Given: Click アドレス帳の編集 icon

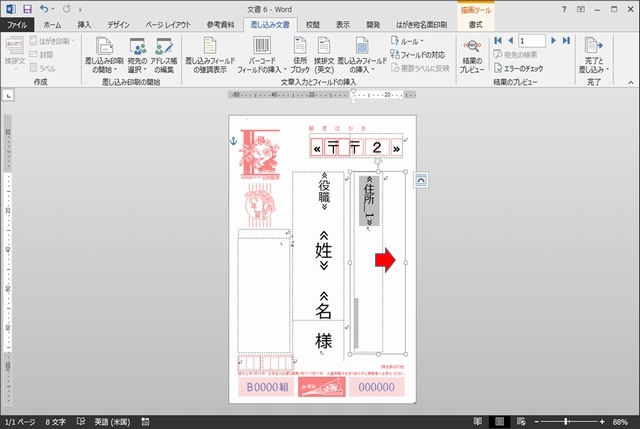Looking at the screenshot, I should [164, 55].
